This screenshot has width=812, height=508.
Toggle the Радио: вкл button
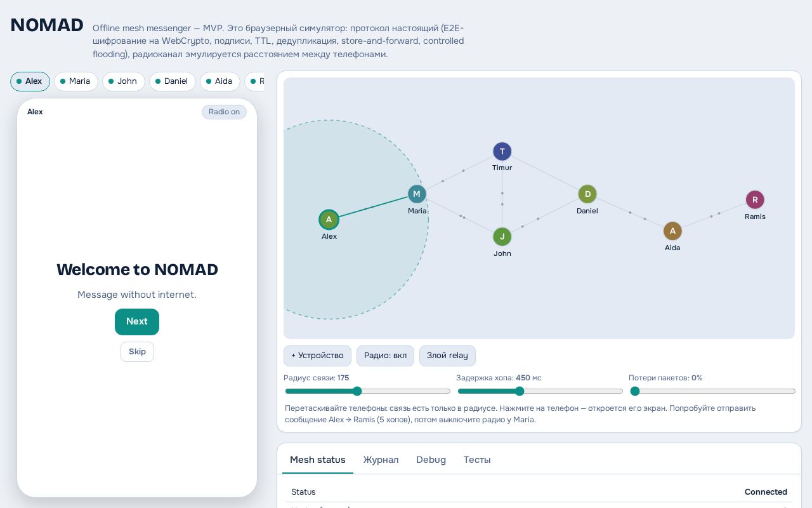point(385,356)
